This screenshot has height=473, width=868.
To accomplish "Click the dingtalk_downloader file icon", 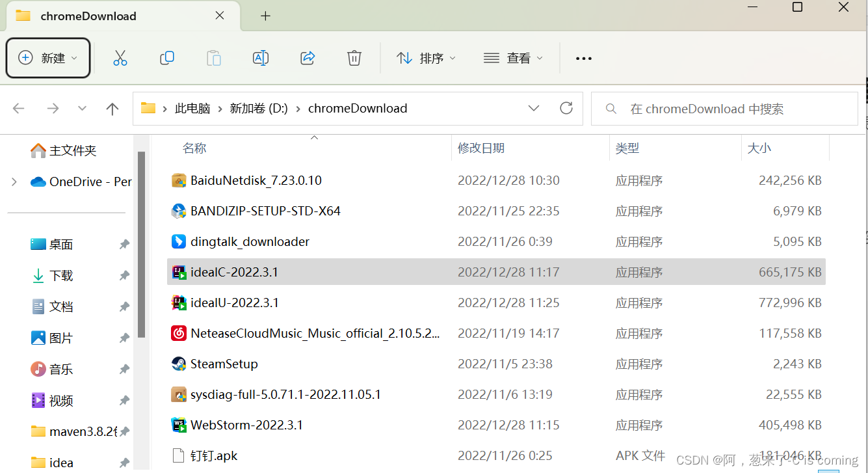I will click(179, 241).
